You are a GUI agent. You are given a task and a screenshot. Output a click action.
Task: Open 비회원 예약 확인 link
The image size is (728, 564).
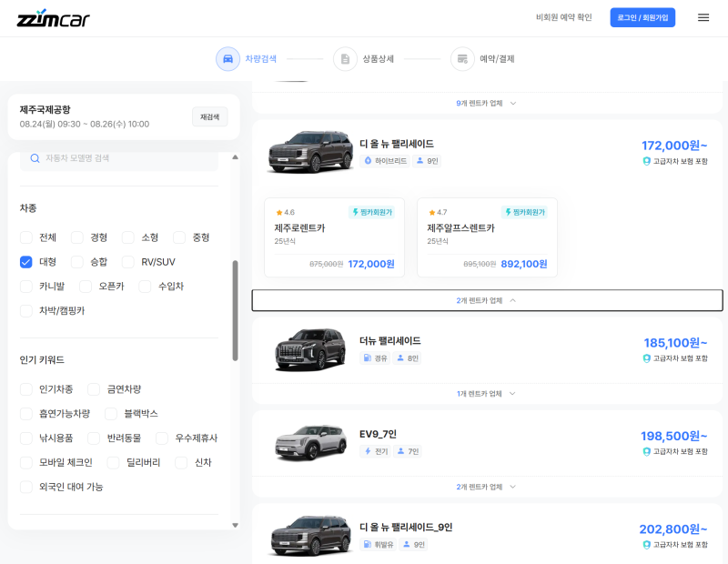pos(563,17)
